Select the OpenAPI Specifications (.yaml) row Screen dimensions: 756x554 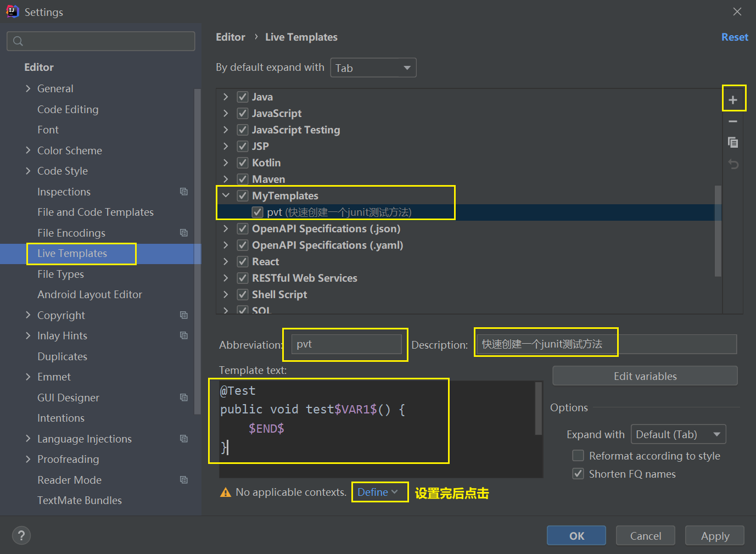click(469, 245)
